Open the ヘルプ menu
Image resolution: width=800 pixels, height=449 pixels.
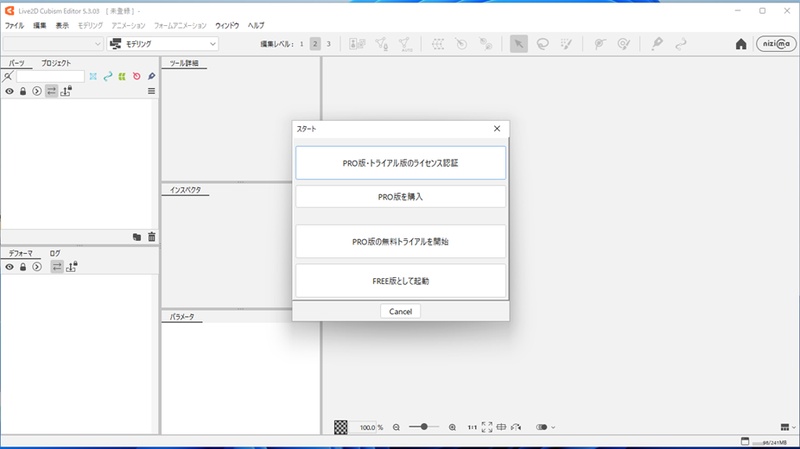256,26
